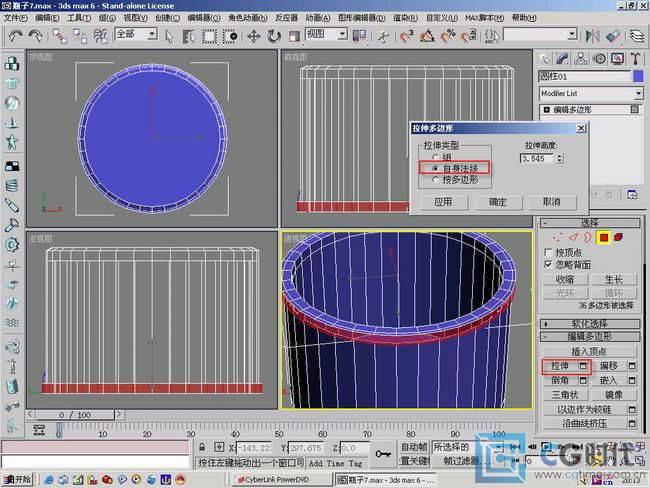Choose Edge sub-object selection level

573,237
